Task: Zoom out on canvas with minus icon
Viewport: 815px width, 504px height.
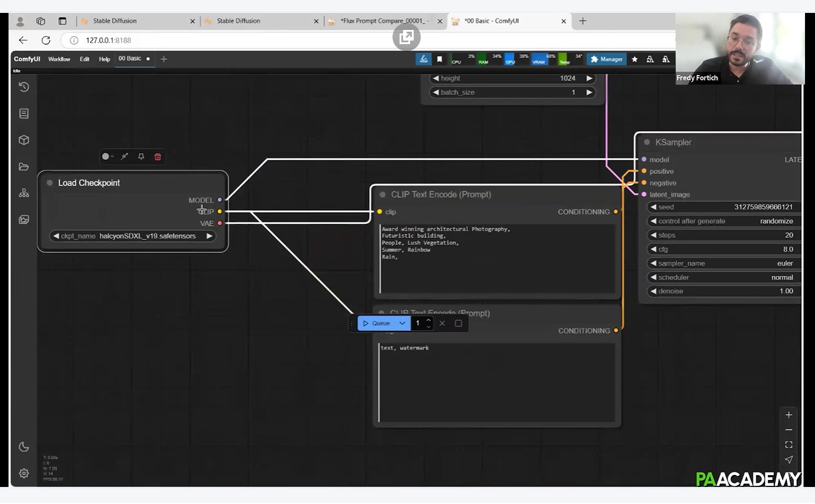Action: point(789,430)
